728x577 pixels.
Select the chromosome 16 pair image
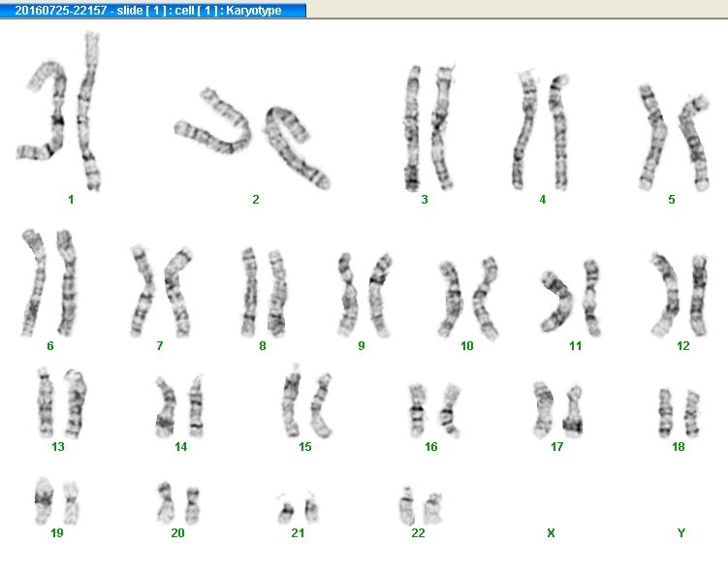click(x=434, y=410)
